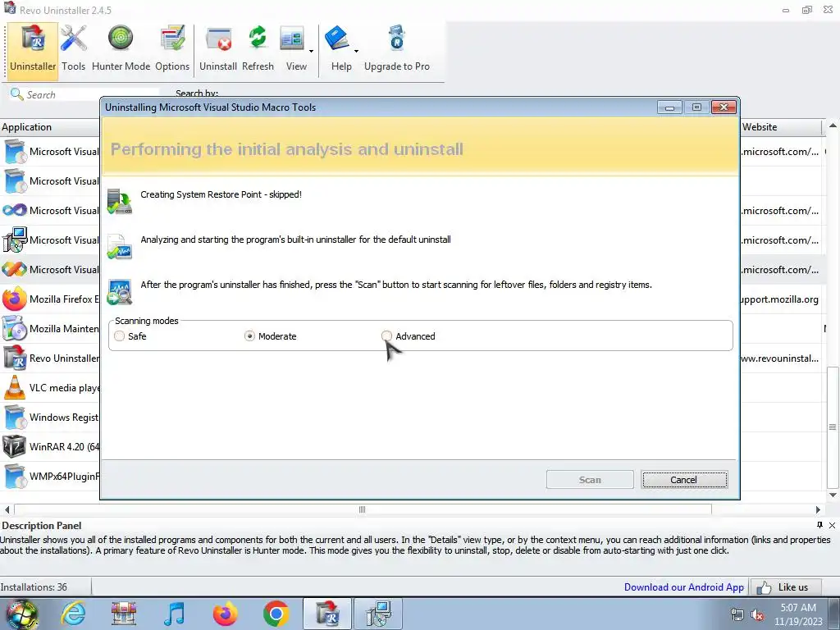Viewport: 840px width, 630px height.
Task: Pin the Description Panel
Action: (819, 525)
